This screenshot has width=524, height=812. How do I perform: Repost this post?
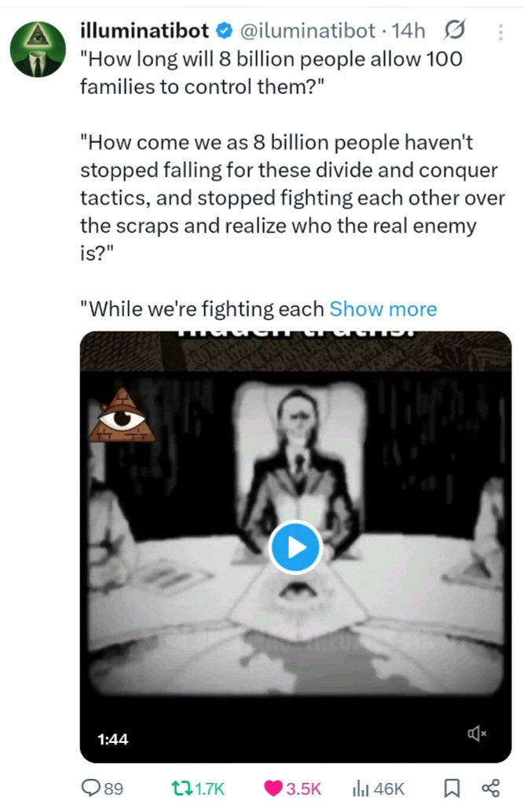coord(199,788)
